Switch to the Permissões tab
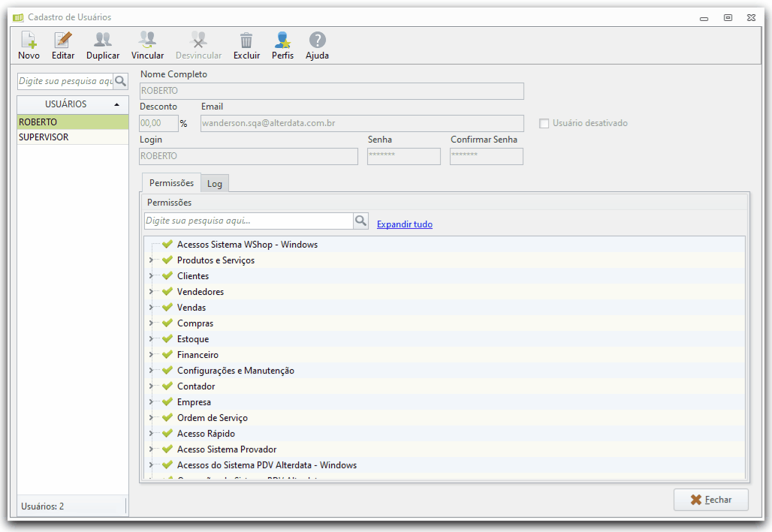 pyautogui.click(x=171, y=183)
